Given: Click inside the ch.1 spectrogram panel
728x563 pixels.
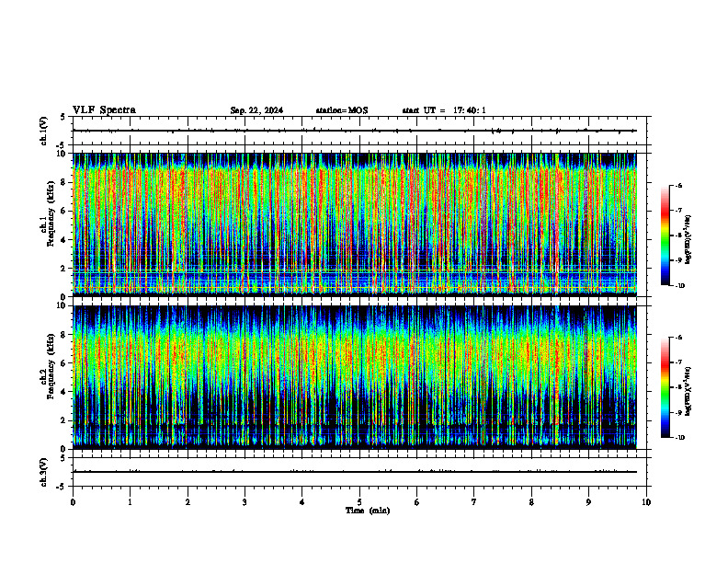Looking at the screenshot, I should [x=355, y=224].
